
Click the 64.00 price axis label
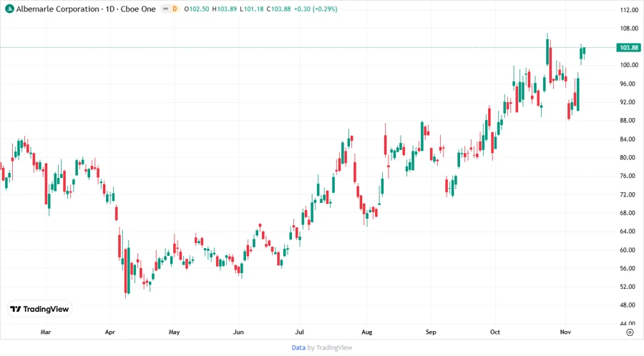click(629, 232)
